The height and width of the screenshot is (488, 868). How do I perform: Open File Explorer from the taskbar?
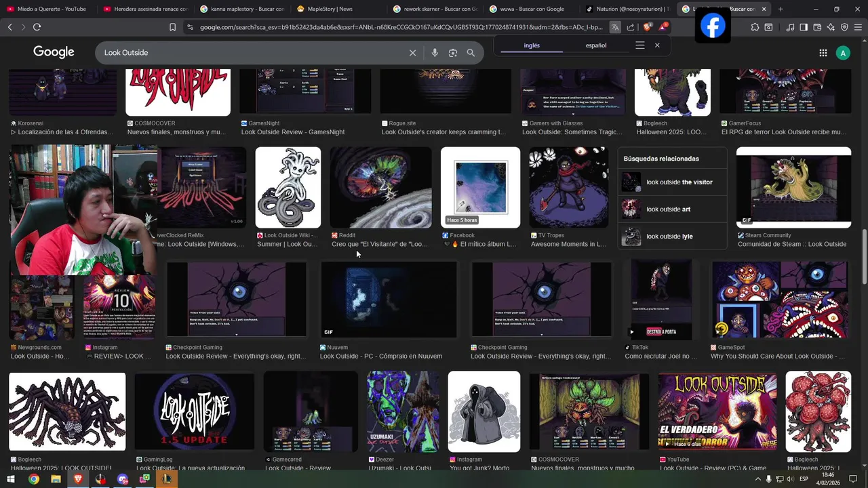(56, 479)
